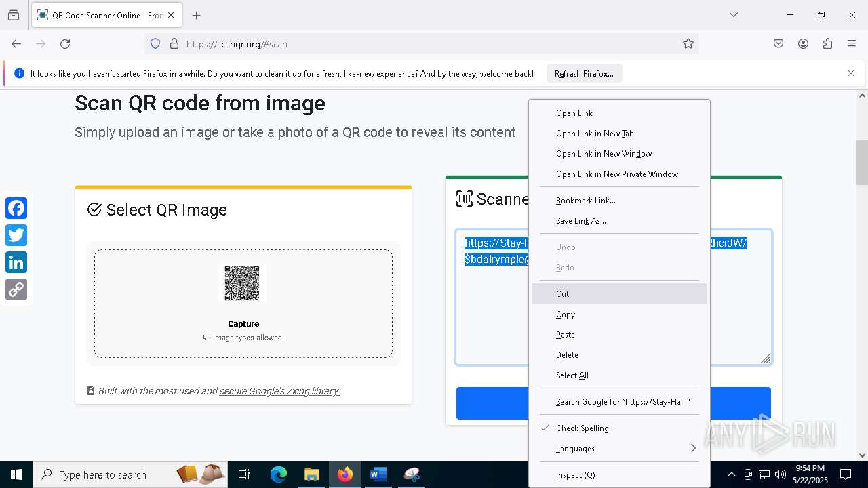
Task: Share page on Twitter
Action: pyautogui.click(x=16, y=235)
